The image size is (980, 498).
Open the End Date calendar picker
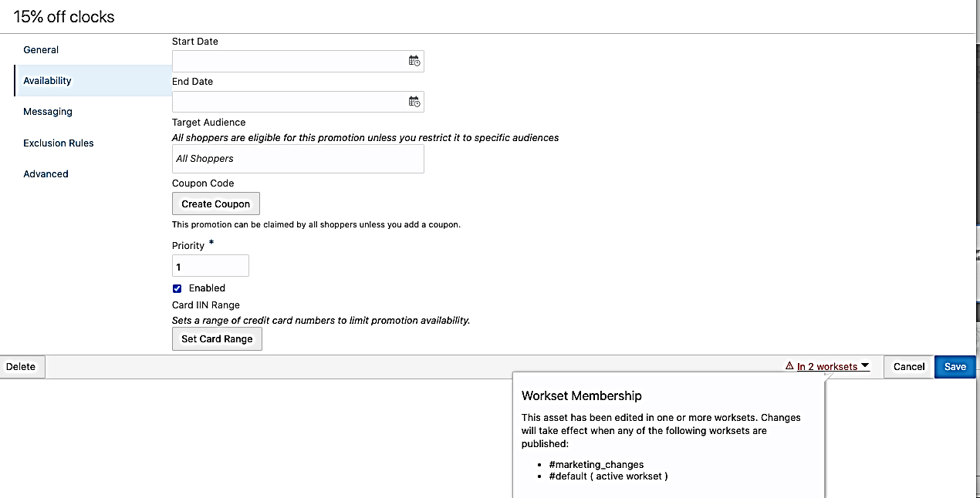(x=414, y=101)
